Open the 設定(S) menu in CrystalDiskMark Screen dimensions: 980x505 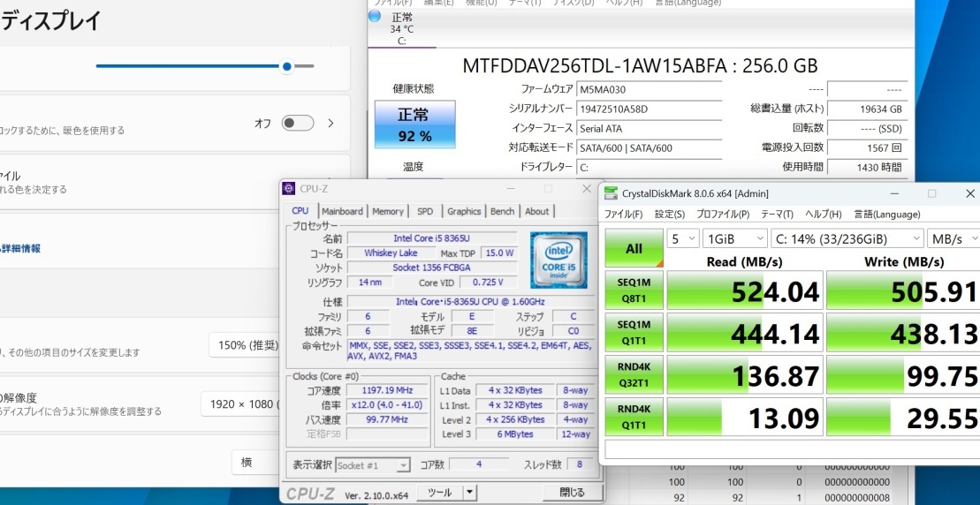[x=670, y=215]
